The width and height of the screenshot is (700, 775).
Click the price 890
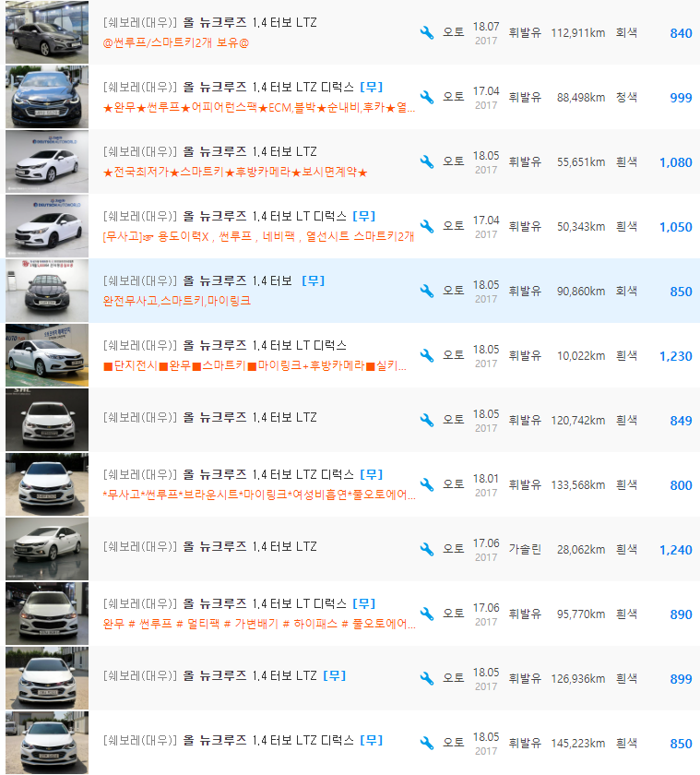tap(681, 614)
